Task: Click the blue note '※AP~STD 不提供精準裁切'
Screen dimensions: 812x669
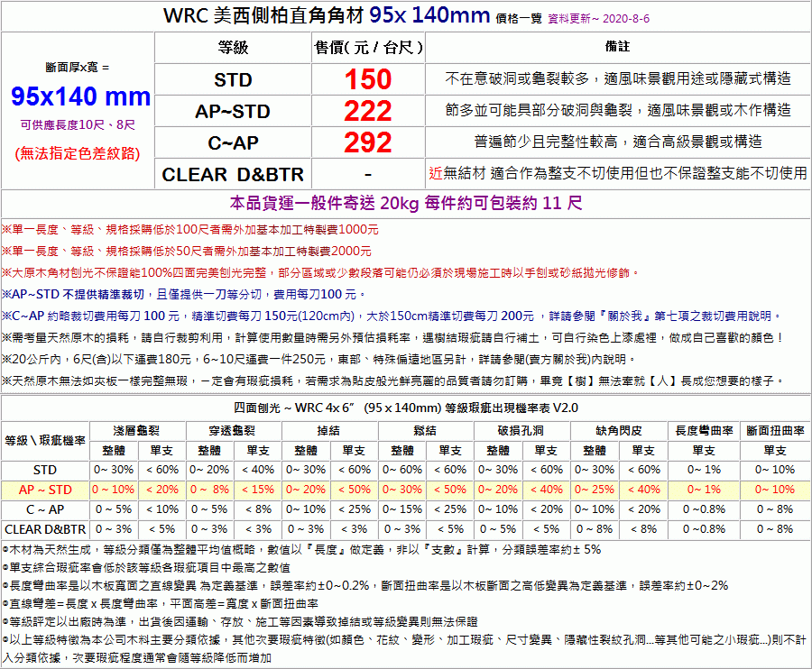Action: pyautogui.click(x=184, y=295)
